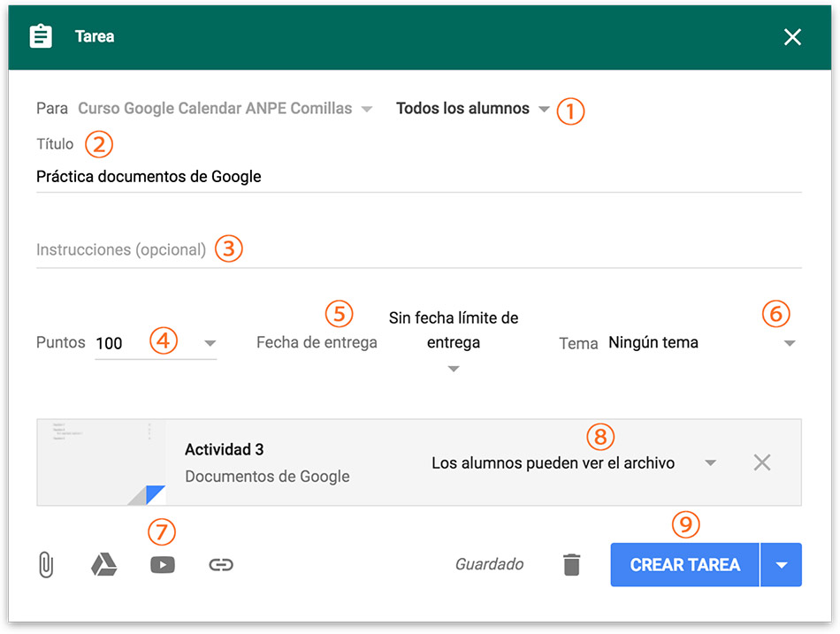Attach a file with the paperclip icon
840x634 pixels.
click(46, 565)
